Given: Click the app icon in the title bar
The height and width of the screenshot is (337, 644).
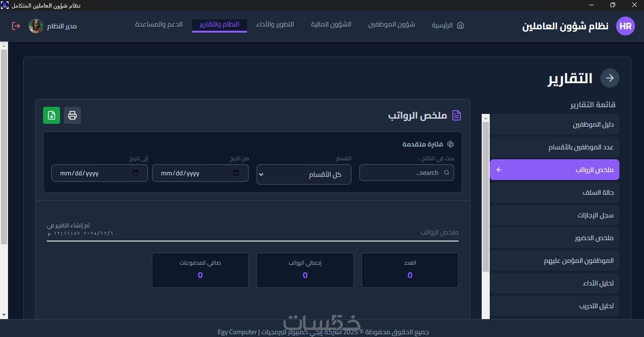Looking at the screenshot, I should (5, 5).
